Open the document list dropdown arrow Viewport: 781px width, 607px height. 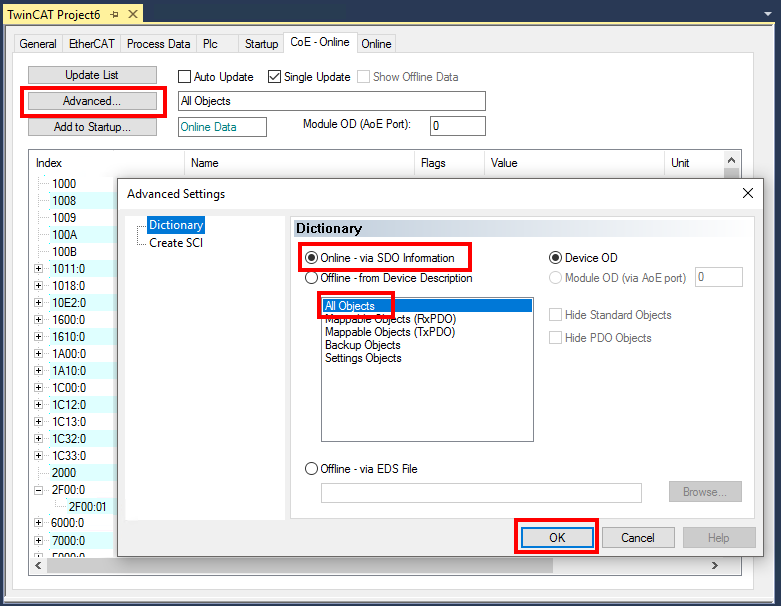tap(768, 14)
